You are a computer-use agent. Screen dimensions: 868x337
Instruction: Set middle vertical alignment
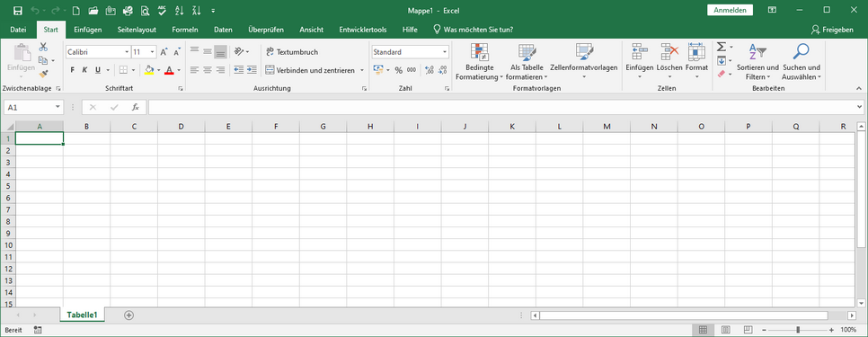point(208,51)
